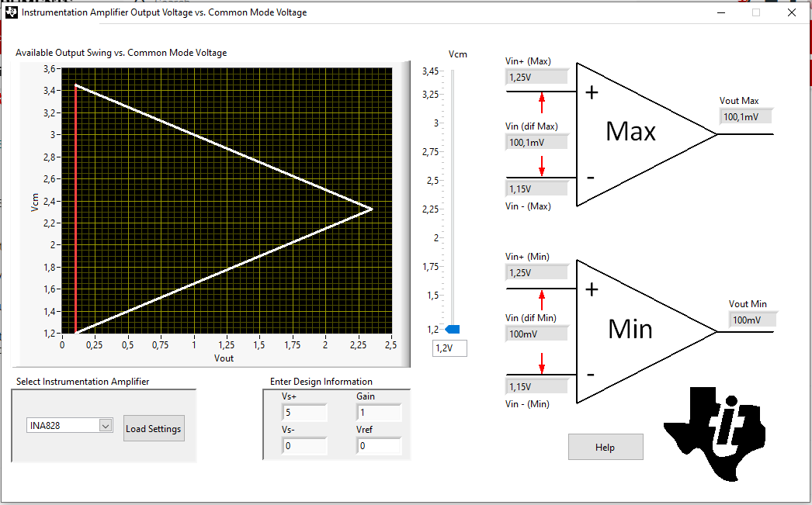Click the Vs+ input field
812x505 pixels.
click(304, 413)
